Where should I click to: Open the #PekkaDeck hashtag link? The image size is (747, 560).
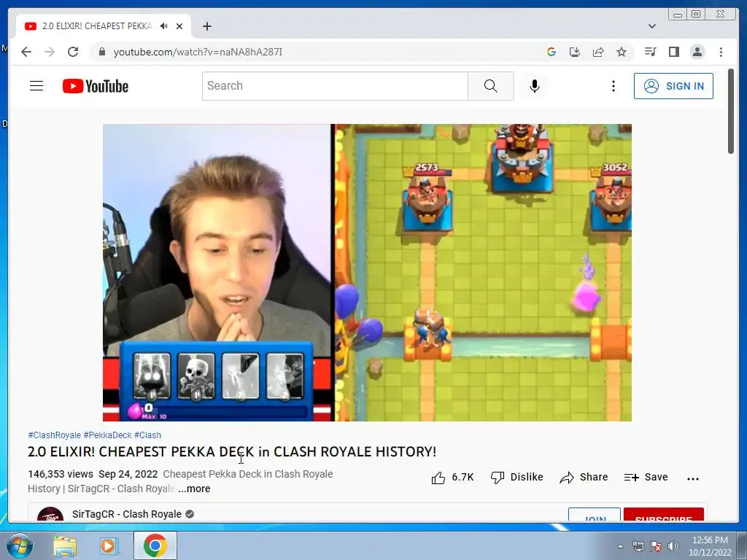tap(108, 435)
